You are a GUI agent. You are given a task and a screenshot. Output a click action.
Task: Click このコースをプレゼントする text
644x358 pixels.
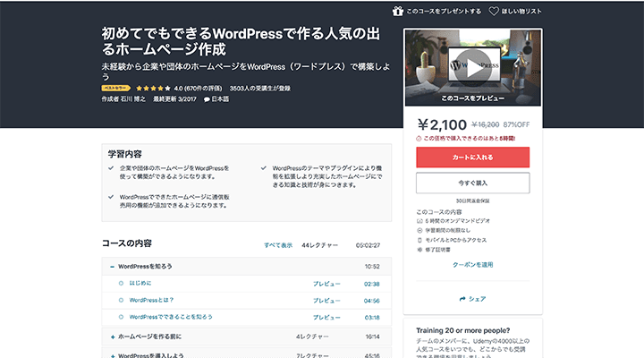tap(444, 11)
